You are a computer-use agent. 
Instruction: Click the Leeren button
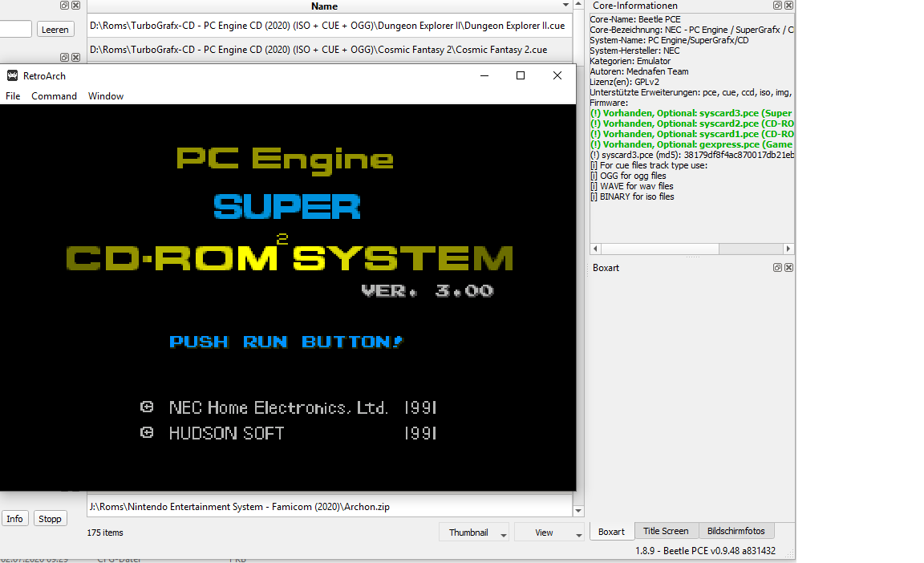click(55, 30)
